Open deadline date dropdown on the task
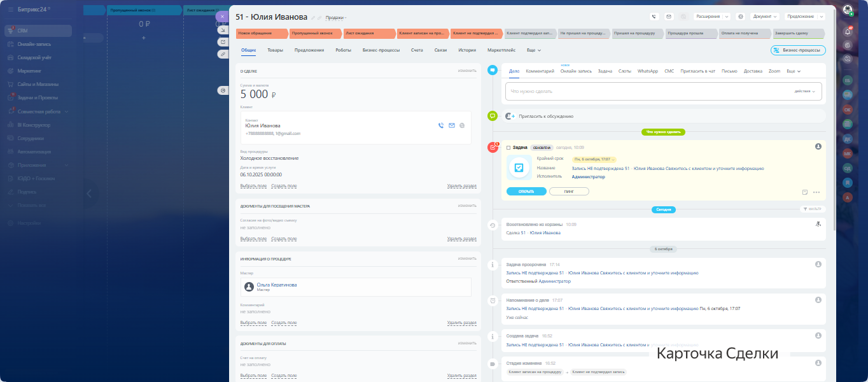 (594, 159)
